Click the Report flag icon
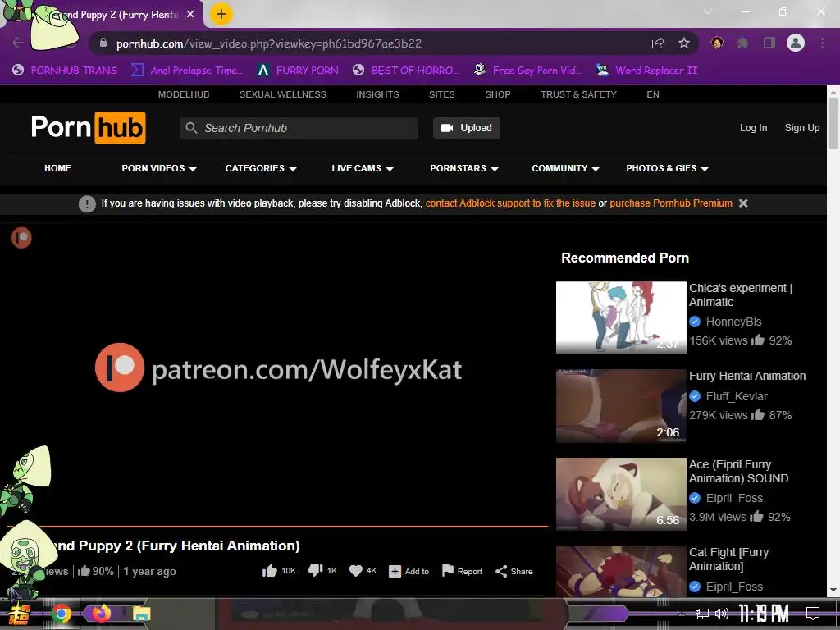This screenshot has height=630, width=840. tap(448, 571)
